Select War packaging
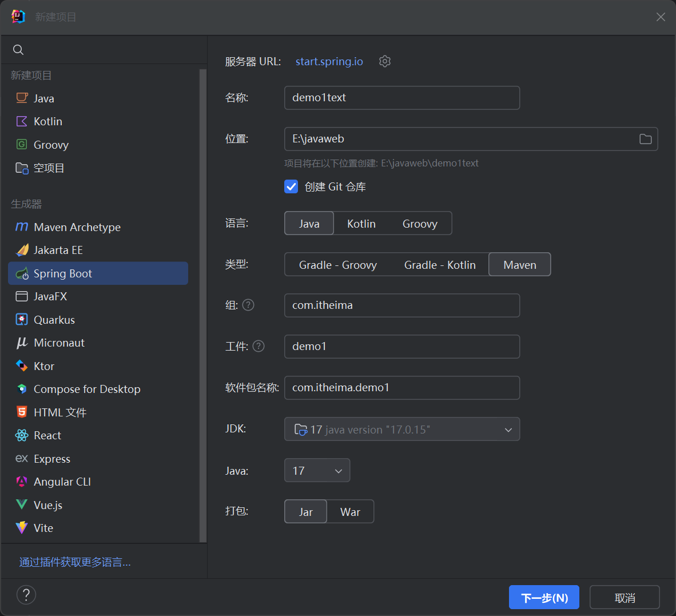Image resolution: width=676 pixels, height=616 pixels. 350,512
